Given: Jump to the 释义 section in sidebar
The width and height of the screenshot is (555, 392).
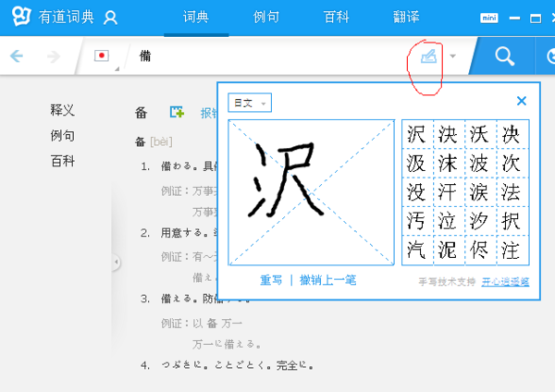Looking at the screenshot, I should pos(62,110).
